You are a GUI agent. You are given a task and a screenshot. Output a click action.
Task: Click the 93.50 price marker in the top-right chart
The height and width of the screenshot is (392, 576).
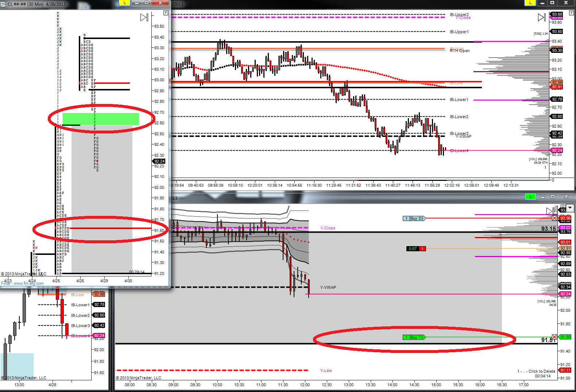point(557,31)
